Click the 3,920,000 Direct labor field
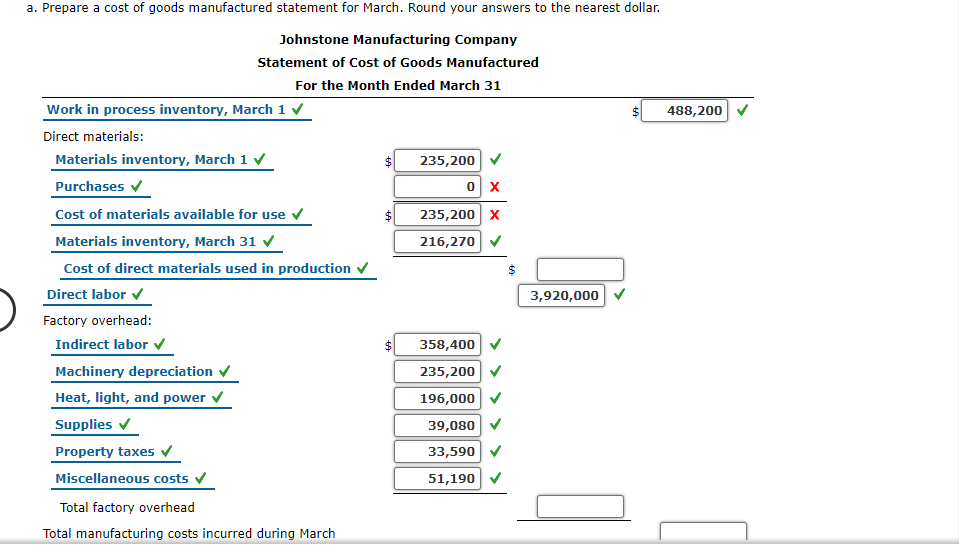The height and width of the screenshot is (545, 959). click(x=561, y=295)
